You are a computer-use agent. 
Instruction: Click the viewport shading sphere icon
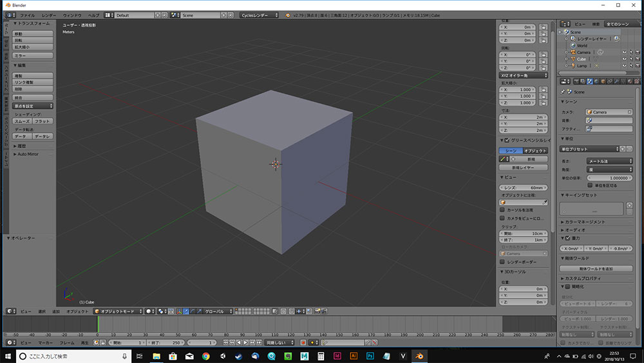[x=150, y=311]
